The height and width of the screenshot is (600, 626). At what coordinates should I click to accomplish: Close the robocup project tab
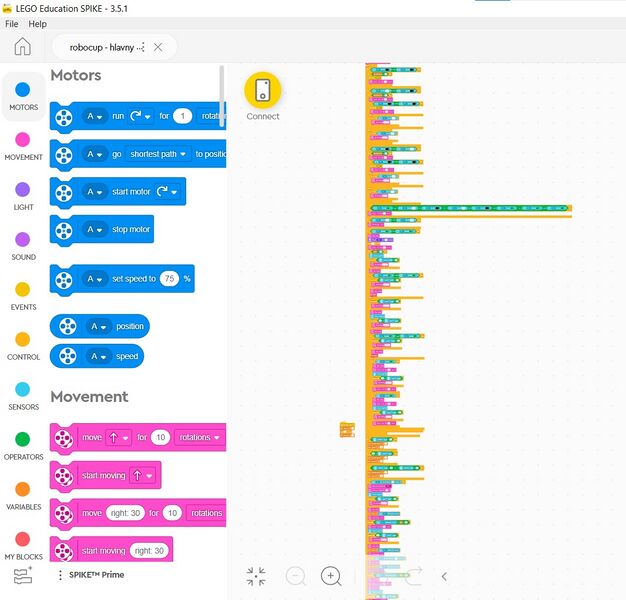coord(158,47)
